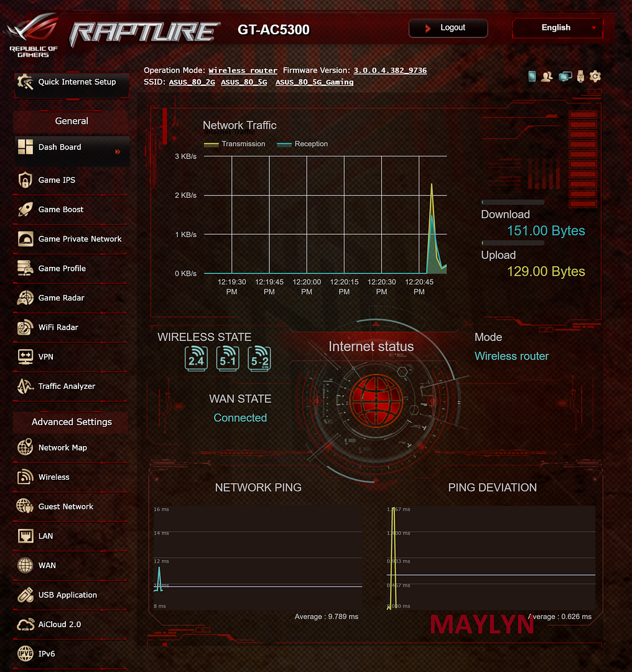Open the Game Boost menu item
Viewport: 632px width, 672px height.
(x=61, y=210)
